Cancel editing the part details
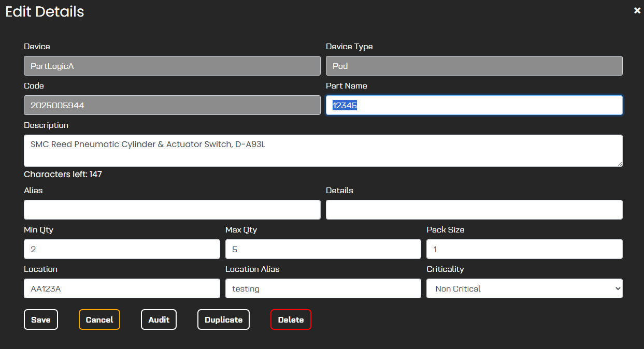644x349 pixels. [x=99, y=319]
